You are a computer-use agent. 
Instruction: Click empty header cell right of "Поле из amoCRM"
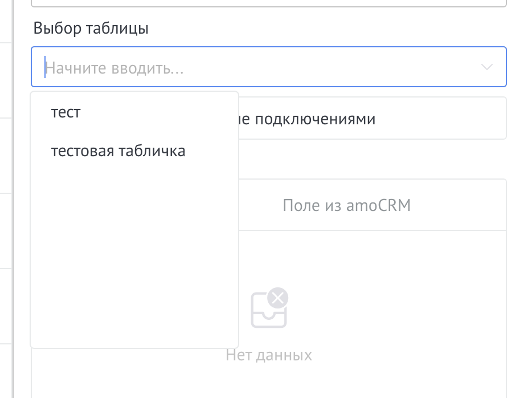pyautogui.click(x=467, y=205)
